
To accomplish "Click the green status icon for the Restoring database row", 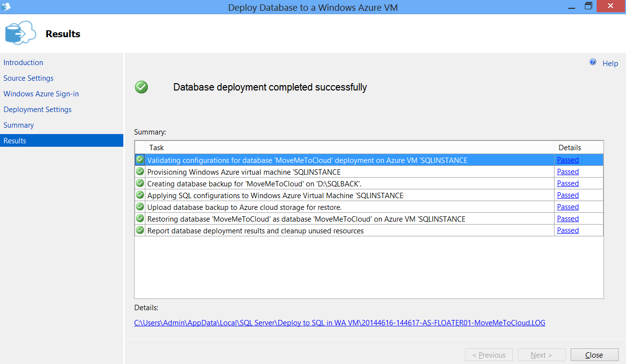I will coord(140,218).
